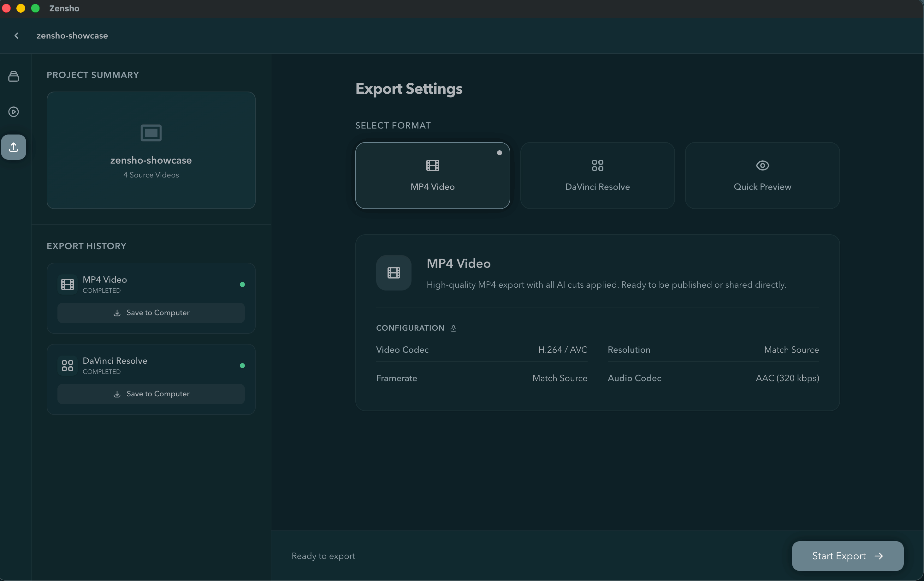Click COMPLETED under MP4 Video history entry

coord(102,291)
